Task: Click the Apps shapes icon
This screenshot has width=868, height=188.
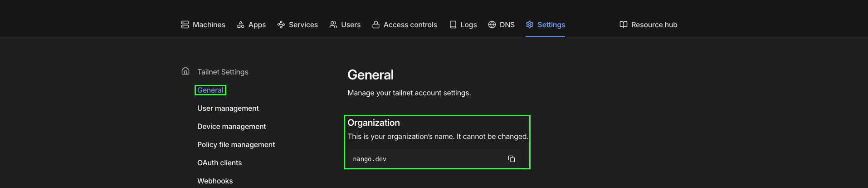Action: pos(241,25)
